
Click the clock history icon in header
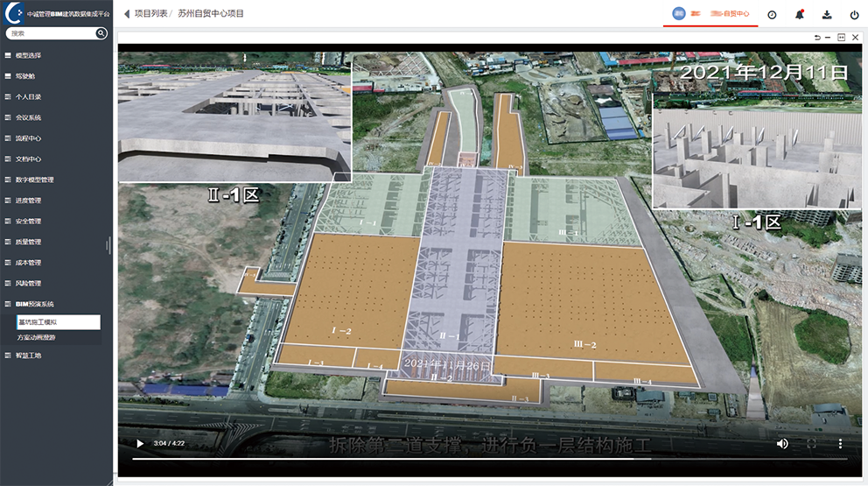pos(772,15)
